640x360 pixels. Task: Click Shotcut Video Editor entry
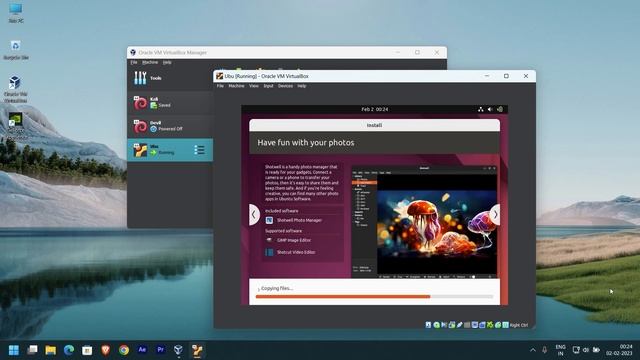pyautogui.click(x=291, y=252)
